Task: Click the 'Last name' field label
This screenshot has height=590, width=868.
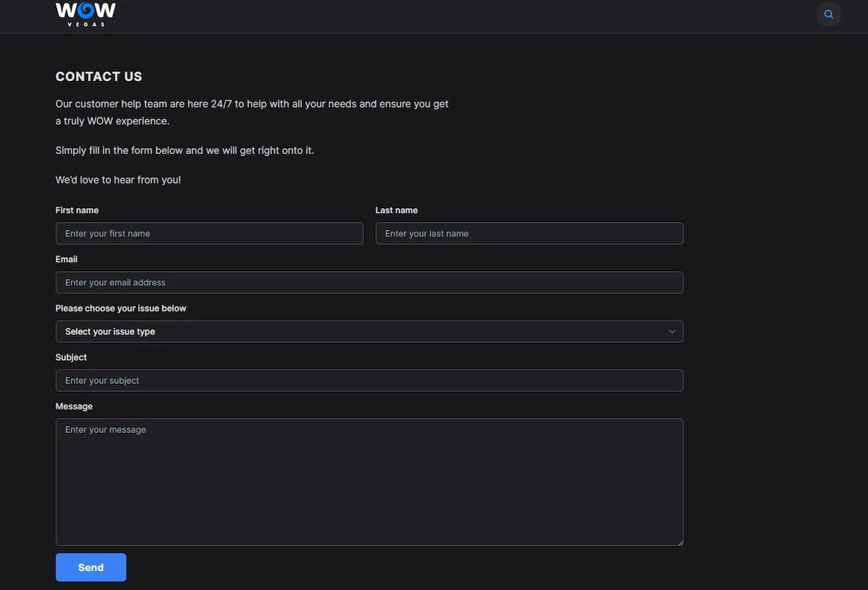Action: coord(396,210)
